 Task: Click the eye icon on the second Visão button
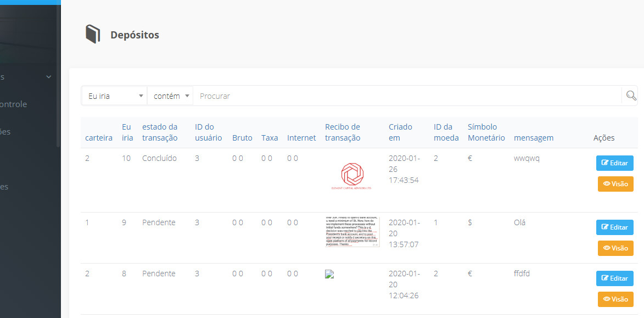(607, 248)
